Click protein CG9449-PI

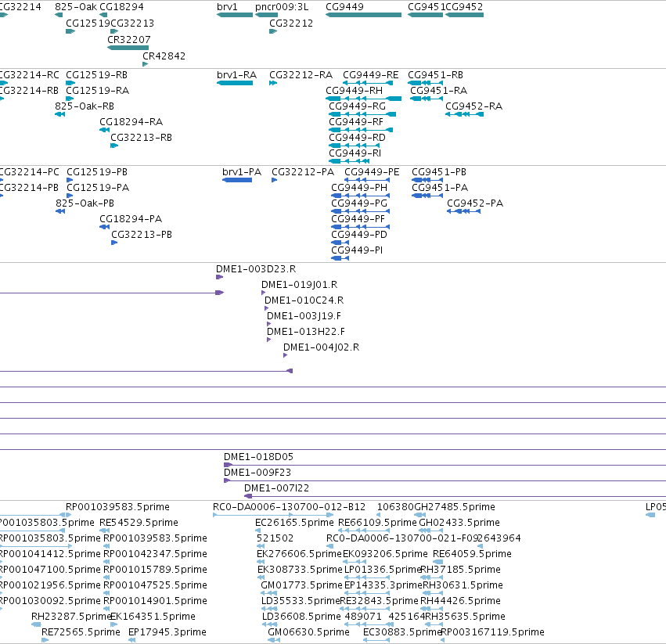[x=340, y=258]
